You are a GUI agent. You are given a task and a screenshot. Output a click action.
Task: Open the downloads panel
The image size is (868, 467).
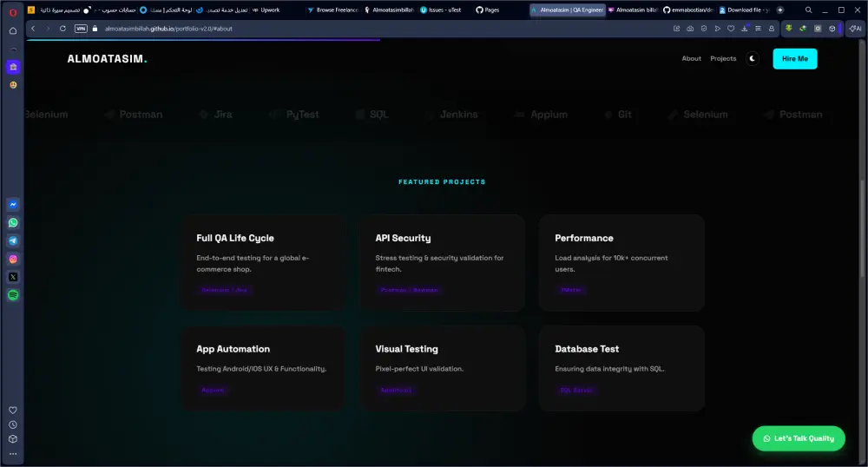745,29
